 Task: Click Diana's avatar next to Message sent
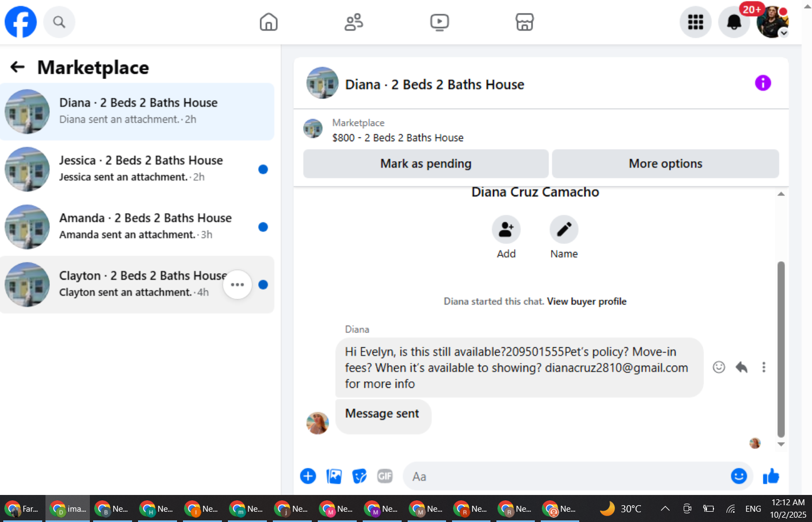pyautogui.click(x=318, y=423)
